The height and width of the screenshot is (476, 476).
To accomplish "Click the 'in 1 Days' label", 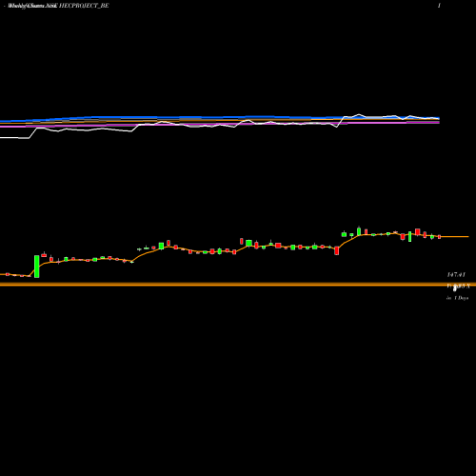I will 457,298.
